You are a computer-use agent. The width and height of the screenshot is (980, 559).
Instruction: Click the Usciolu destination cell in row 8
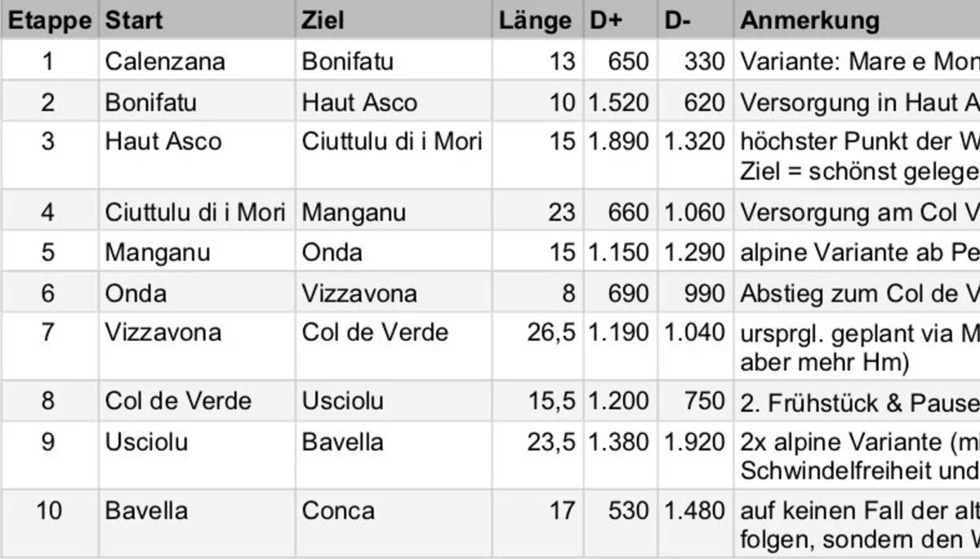coord(342,401)
